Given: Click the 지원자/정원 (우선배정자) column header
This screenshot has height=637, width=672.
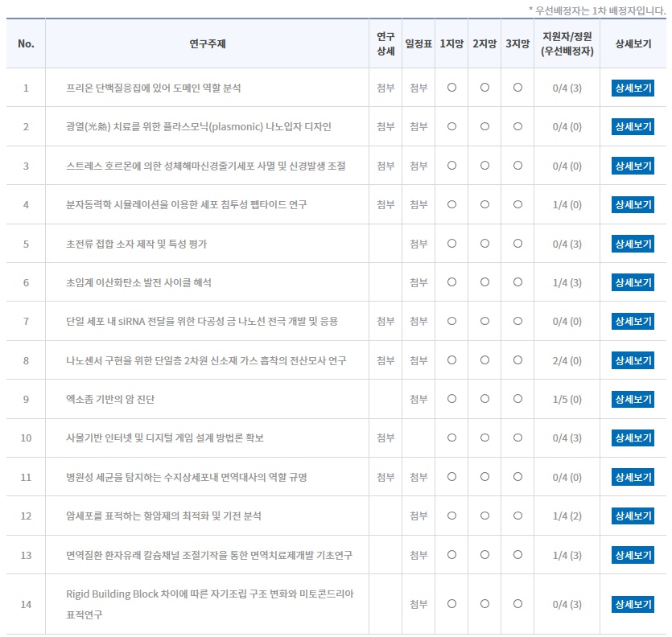Looking at the screenshot, I should point(567,43).
